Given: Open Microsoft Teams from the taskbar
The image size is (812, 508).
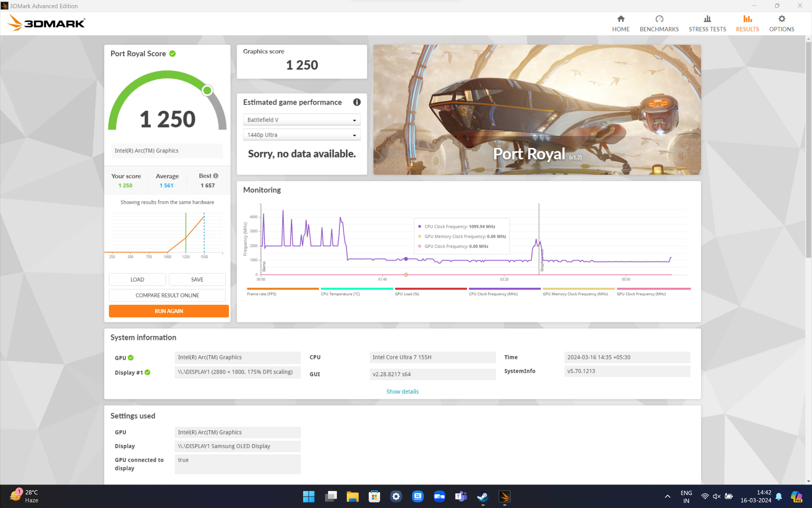Looking at the screenshot, I should 461,497.
